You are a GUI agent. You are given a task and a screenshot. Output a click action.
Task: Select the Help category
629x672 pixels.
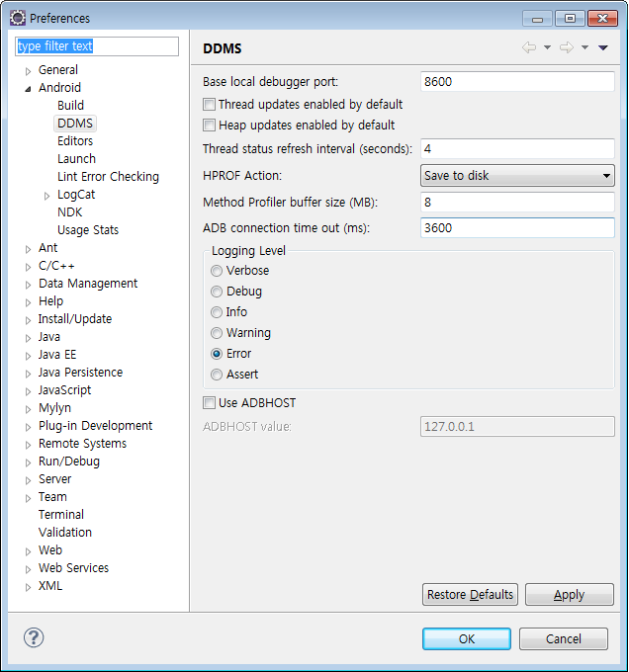coord(50,300)
